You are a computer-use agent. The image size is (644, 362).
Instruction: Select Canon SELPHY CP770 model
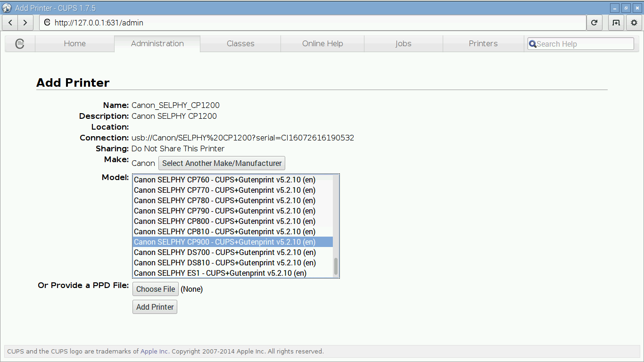point(232,190)
